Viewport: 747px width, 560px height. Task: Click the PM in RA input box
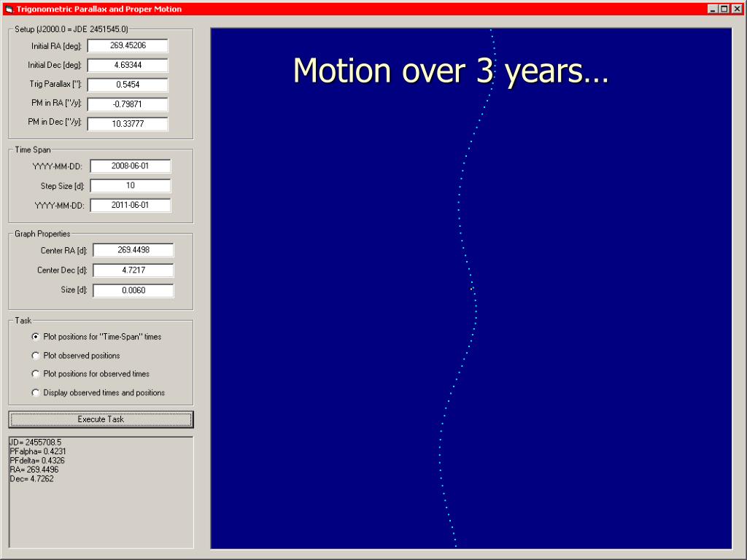pyautogui.click(x=128, y=104)
